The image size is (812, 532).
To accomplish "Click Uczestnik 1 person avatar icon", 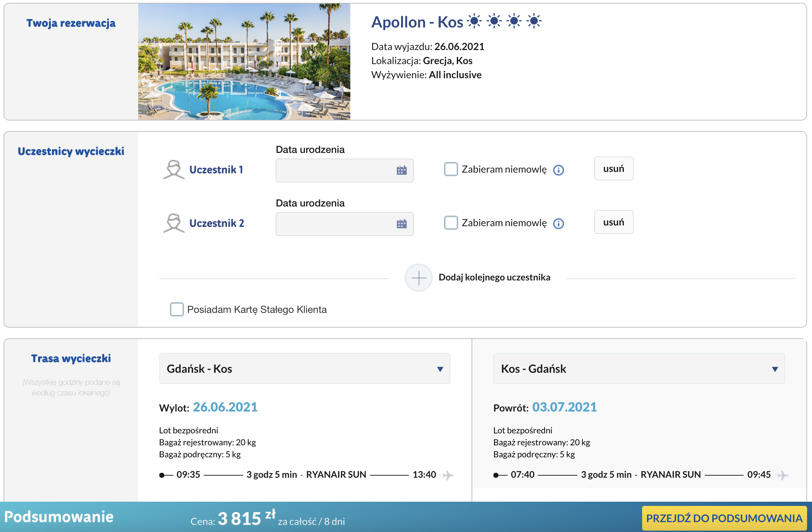I will (174, 170).
